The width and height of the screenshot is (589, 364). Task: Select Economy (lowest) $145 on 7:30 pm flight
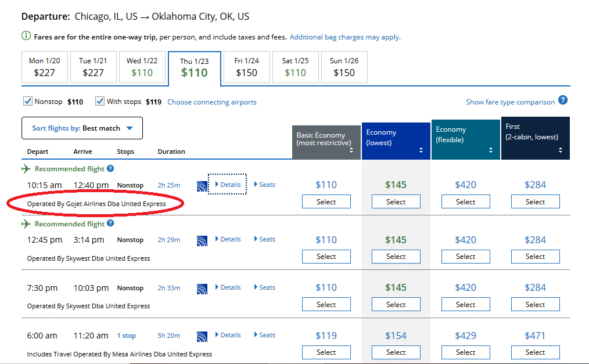click(396, 304)
